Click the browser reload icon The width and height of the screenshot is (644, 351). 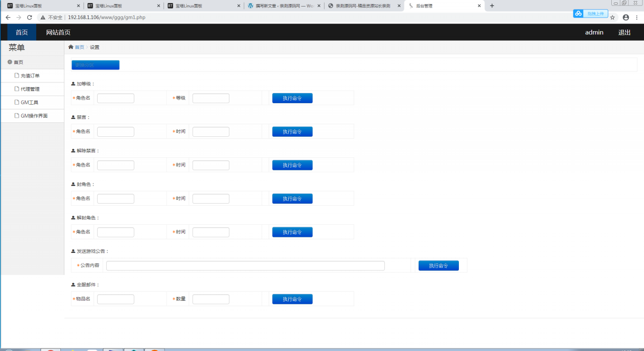click(30, 17)
